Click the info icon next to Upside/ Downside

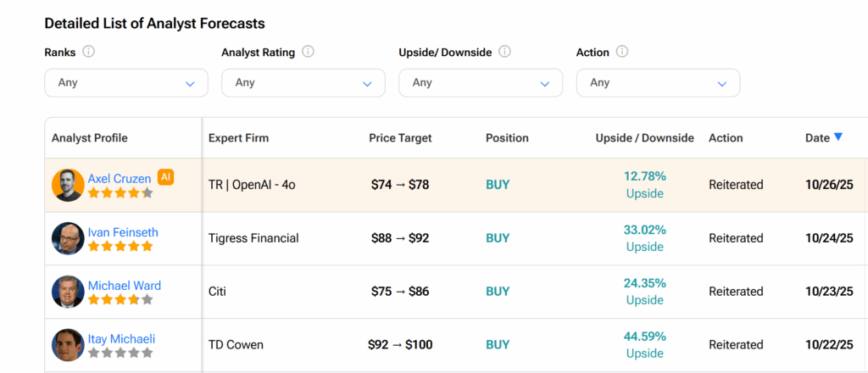click(504, 52)
